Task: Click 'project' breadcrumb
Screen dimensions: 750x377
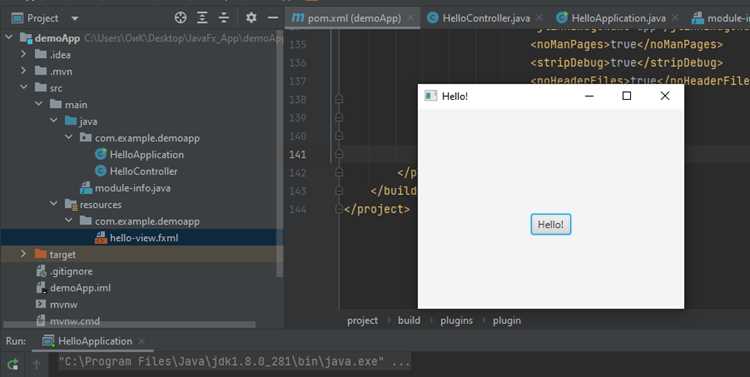Action: coord(362,321)
